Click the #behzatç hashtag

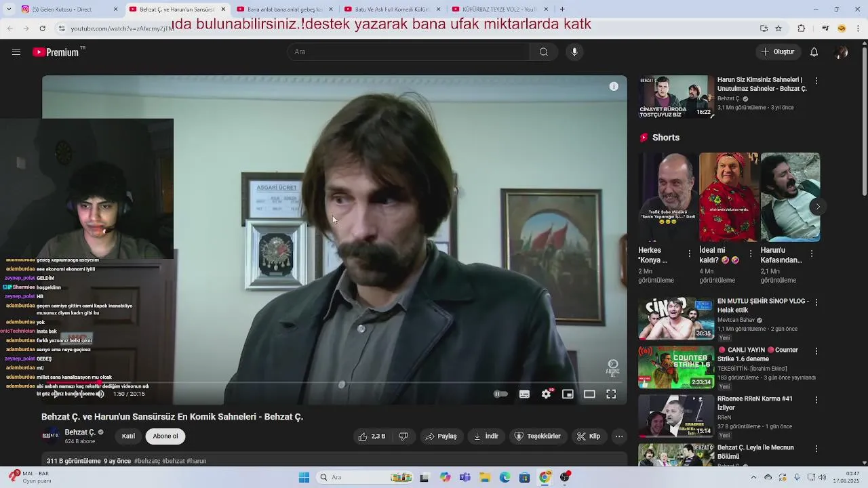click(146, 461)
